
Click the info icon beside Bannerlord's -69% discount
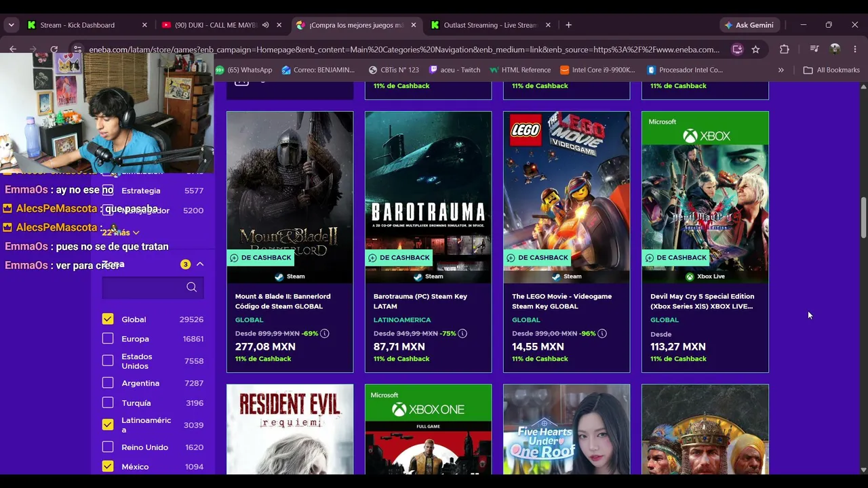point(324,333)
